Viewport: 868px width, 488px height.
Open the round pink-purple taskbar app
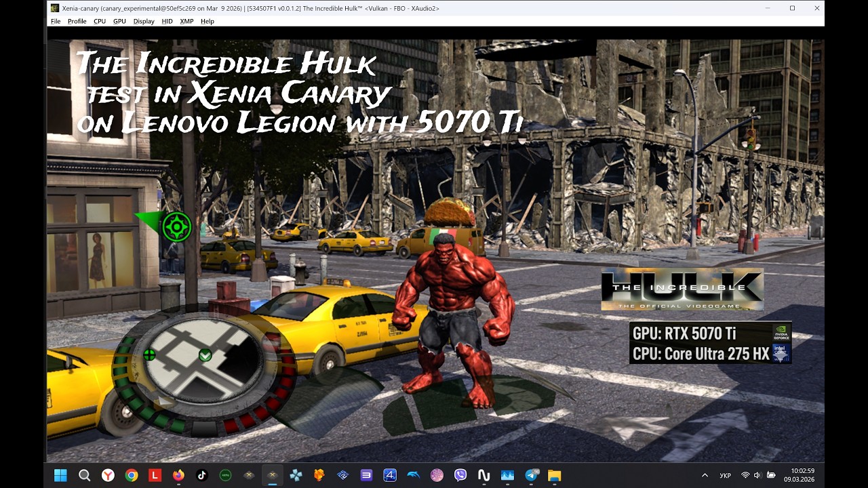coord(437,475)
